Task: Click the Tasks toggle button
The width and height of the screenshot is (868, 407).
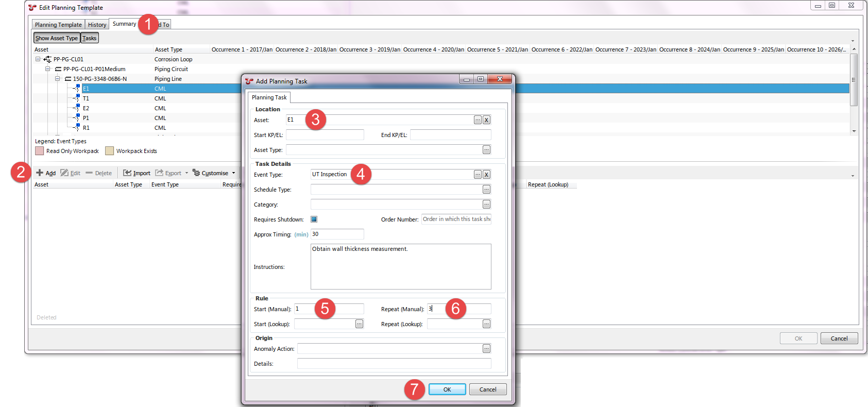Action: point(89,38)
